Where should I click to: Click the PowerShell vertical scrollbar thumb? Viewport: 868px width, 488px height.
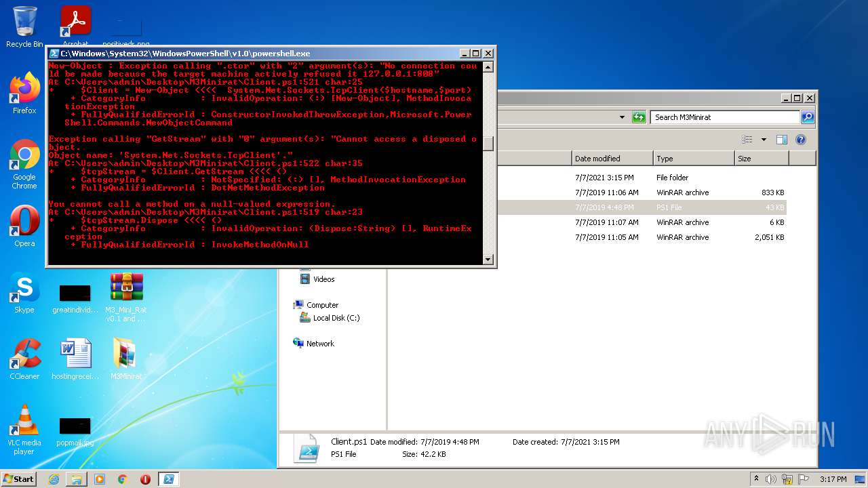click(x=488, y=143)
